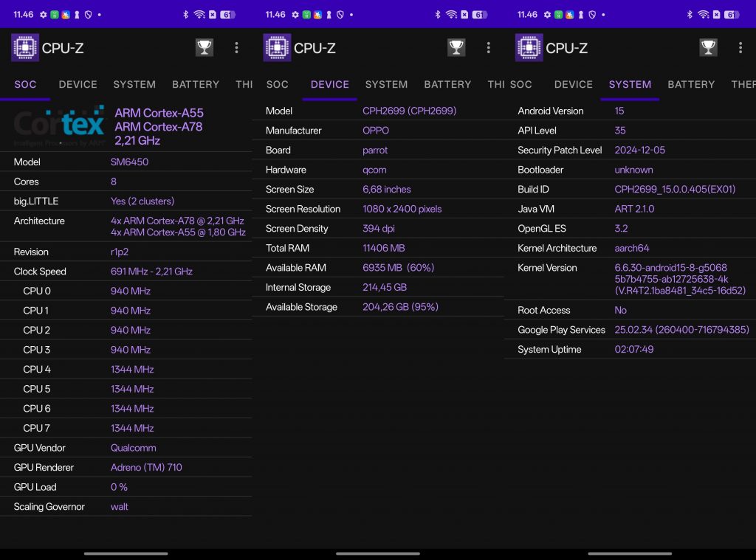Tap Wi-Fi status icon in left panel
Screen dimensions: 756x560
click(199, 15)
